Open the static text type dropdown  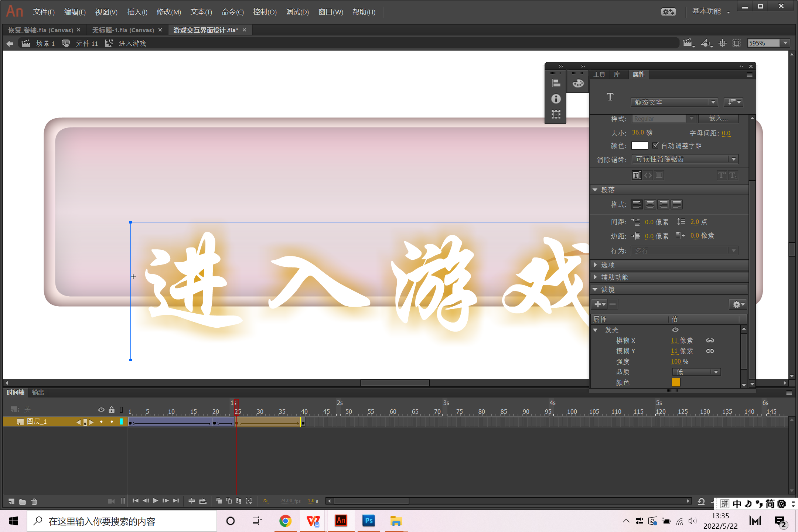pyautogui.click(x=674, y=102)
